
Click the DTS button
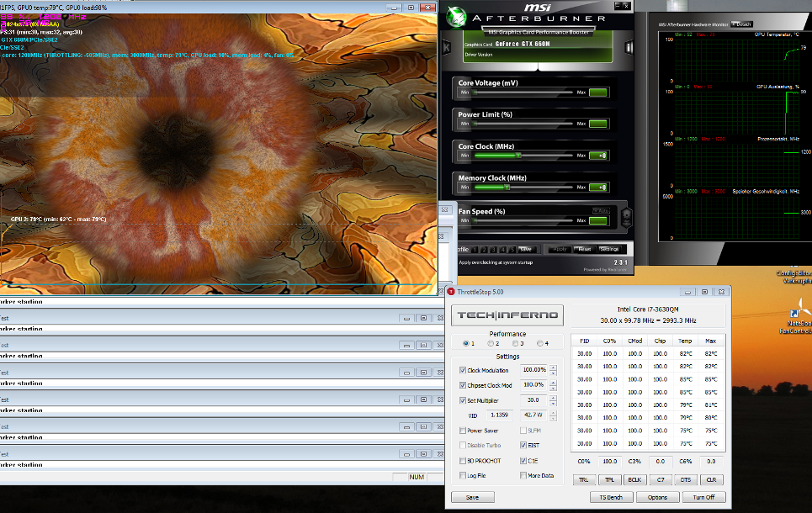(686, 480)
